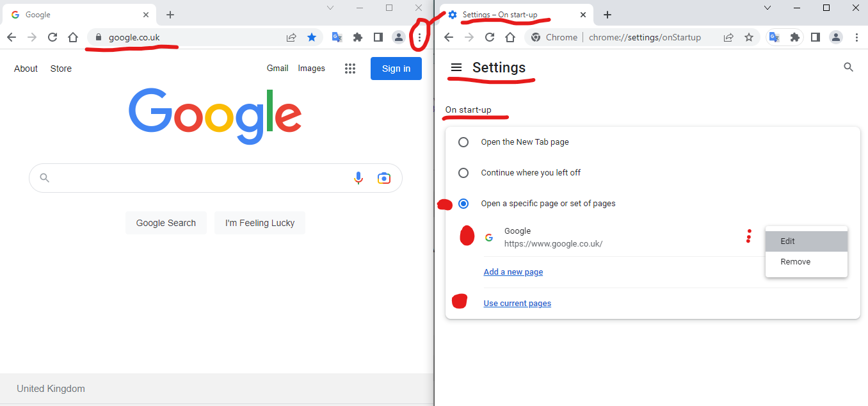Open Extensions puzzle icon in Google window
The height and width of the screenshot is (406, 868).
pyautogui.click(x=358, y=37)
